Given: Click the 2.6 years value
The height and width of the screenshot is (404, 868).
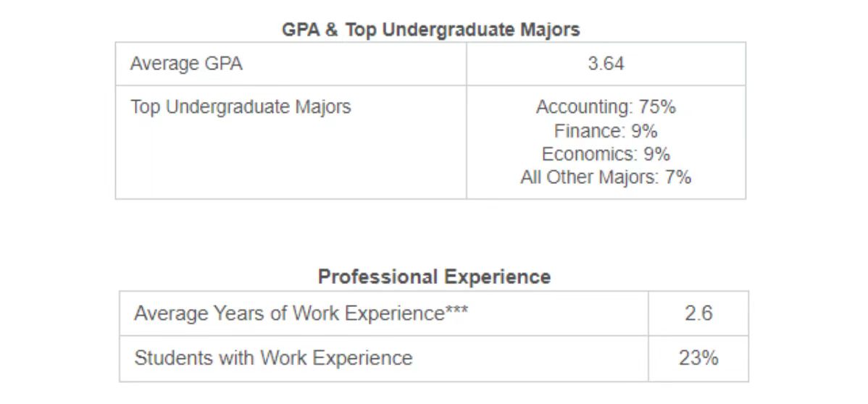Looking at the screenshot, I should point(698,313).
